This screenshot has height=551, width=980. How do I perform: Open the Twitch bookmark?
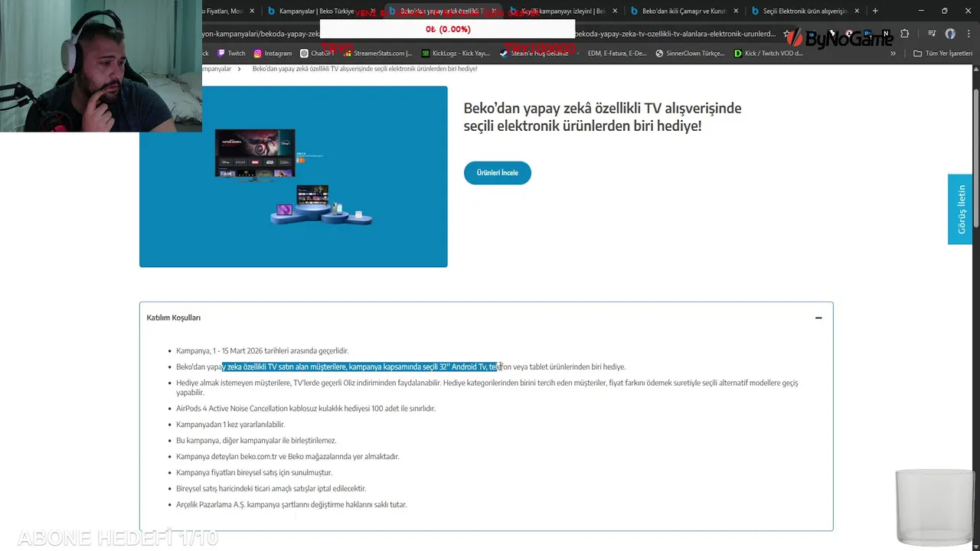tap(231, 53)
